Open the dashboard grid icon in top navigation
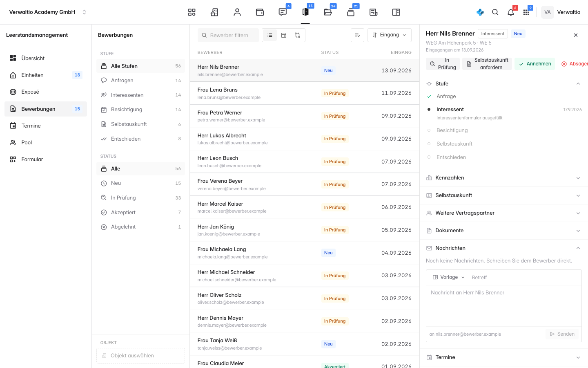 click(x=192, y=12)
